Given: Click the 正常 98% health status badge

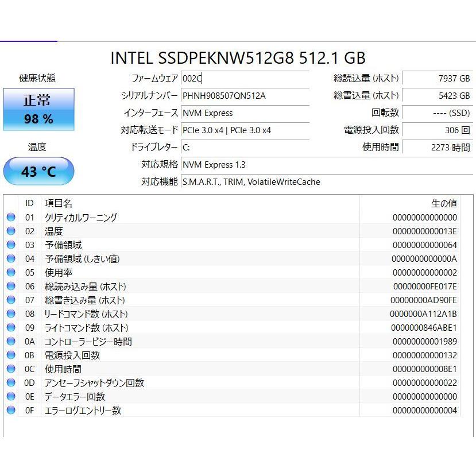Looking at the screenshot, I should (38, 108).
